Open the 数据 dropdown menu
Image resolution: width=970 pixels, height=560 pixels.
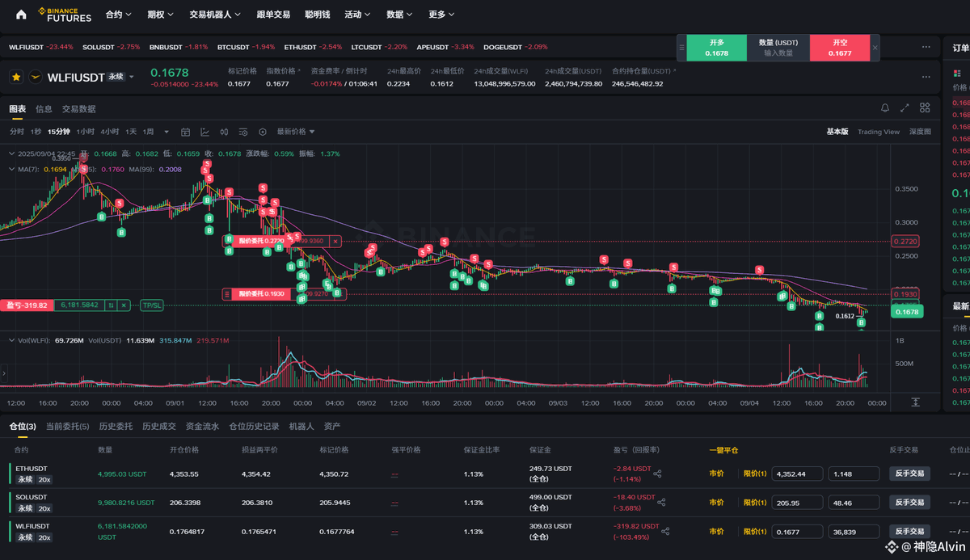[399, 15]
